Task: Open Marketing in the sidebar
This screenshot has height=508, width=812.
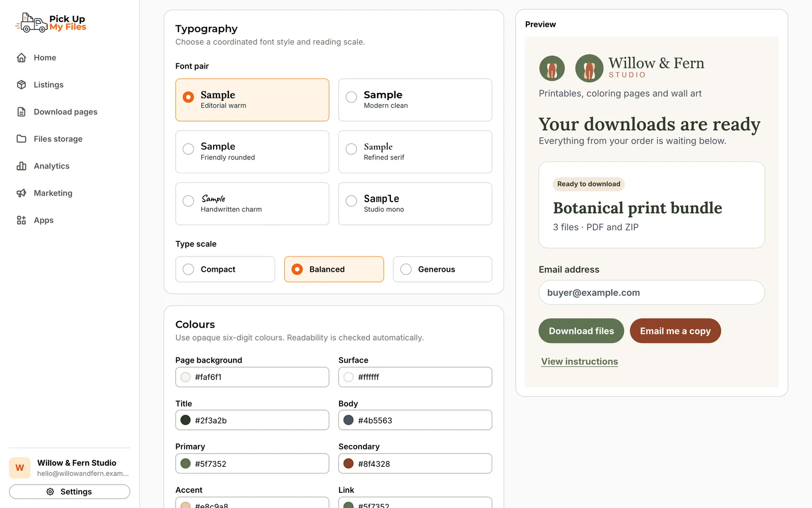Action: [53, 193]
